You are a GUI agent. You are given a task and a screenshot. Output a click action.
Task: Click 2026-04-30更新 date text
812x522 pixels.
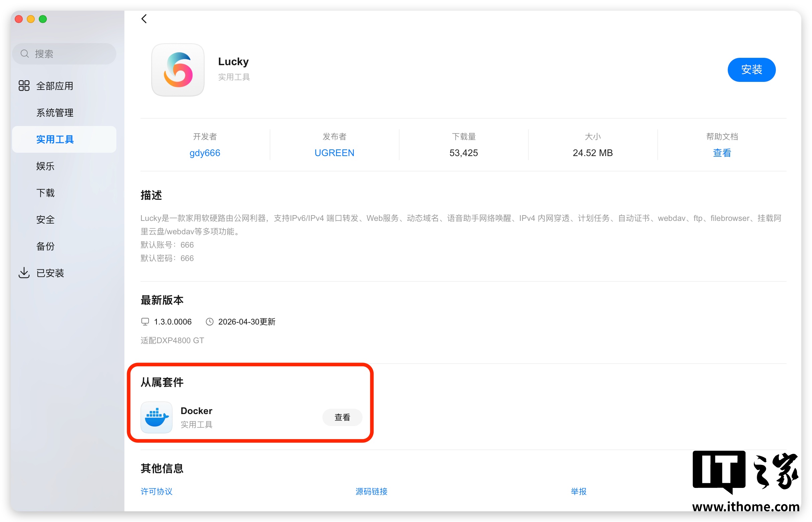pos(247,322)
